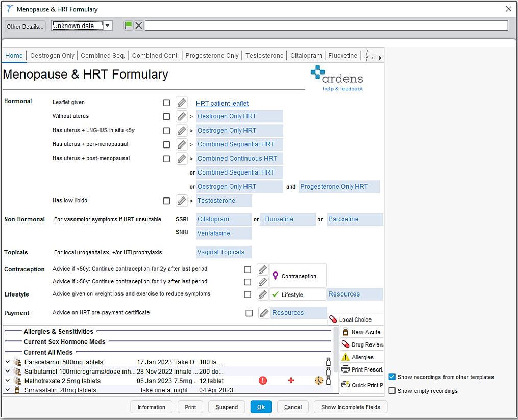The image size is (518, 420).
Task: Tick Has uterus + post-menopausal checkbox
Action: click(166, 159)
